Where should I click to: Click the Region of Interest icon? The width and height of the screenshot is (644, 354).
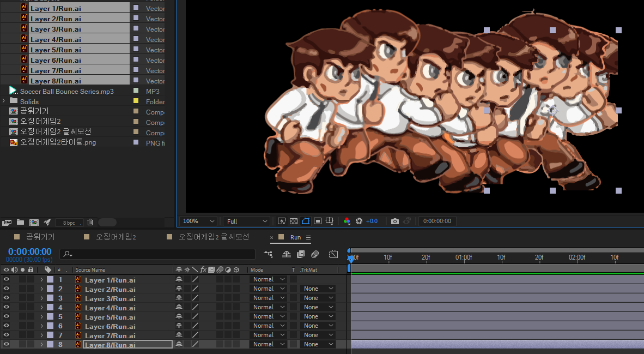[x=318, y=221]
